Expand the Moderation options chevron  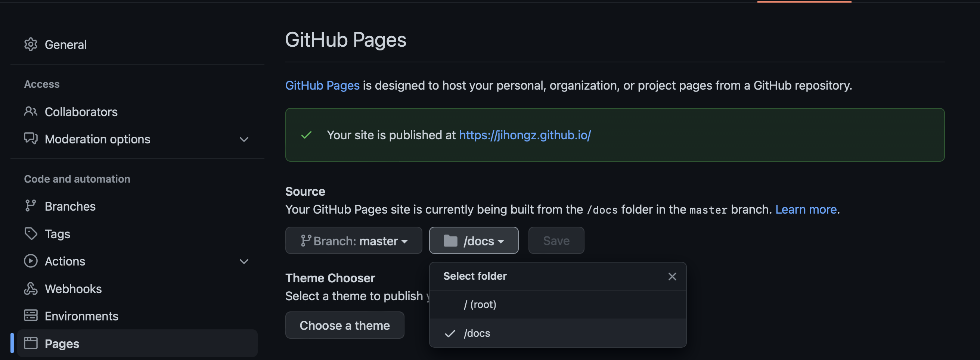pos(244,139)
